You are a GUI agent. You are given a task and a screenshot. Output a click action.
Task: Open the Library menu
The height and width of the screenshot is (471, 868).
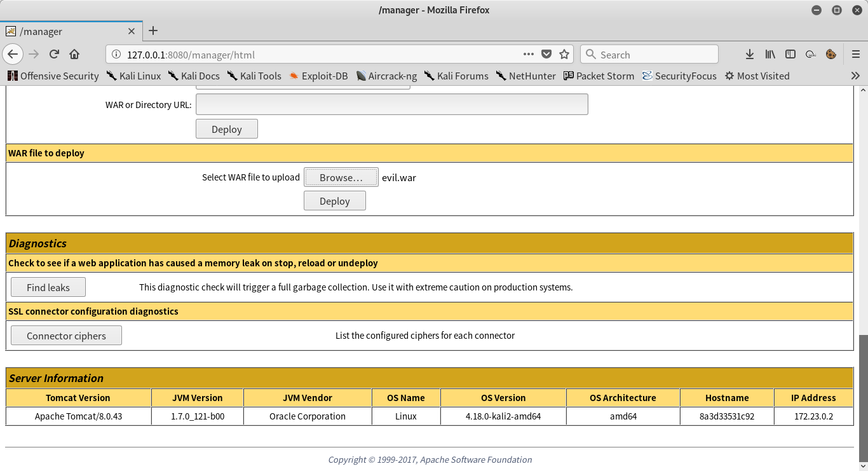point(770,55)
